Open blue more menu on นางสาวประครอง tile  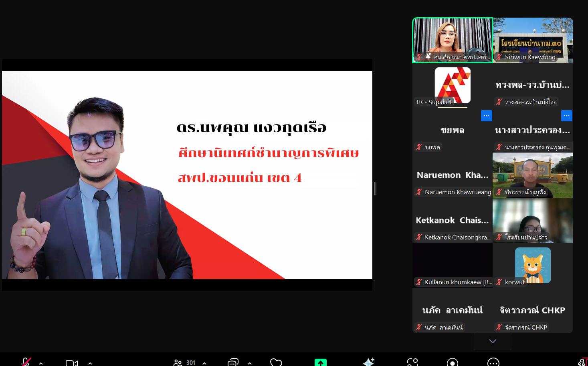[x=566, y=116]
